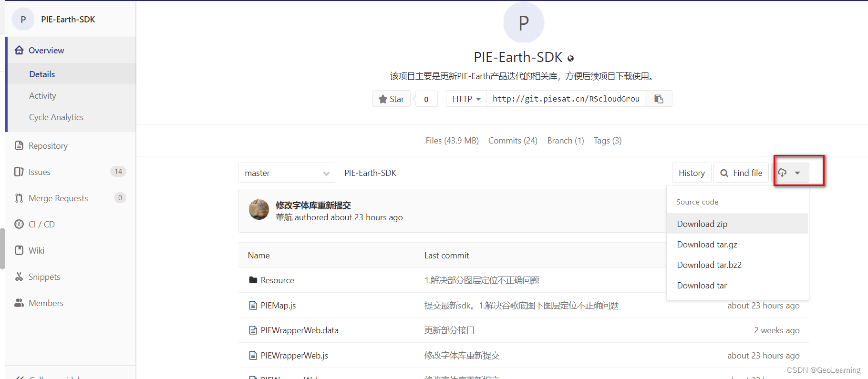Screen dimensions: 868x379
Task: Copy the repository URL with clipboard icon
Action: [x=659, y=99]
